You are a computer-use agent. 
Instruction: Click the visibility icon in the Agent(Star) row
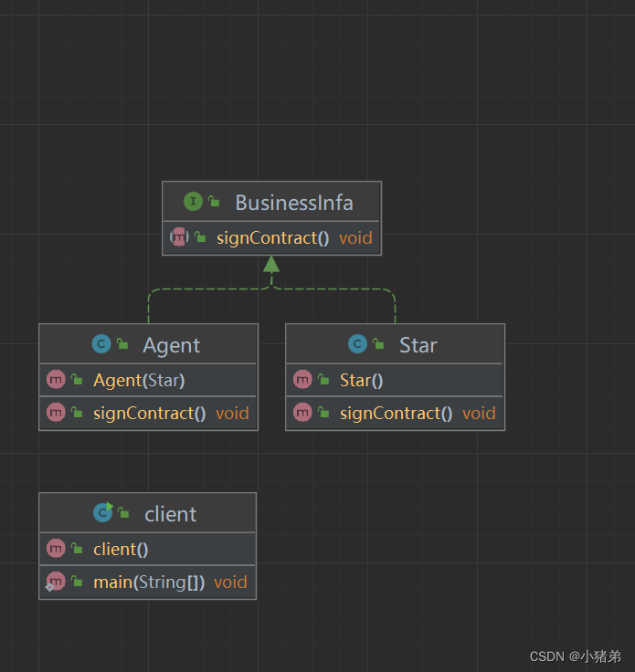pyautogui.click(x=77, y=379)
